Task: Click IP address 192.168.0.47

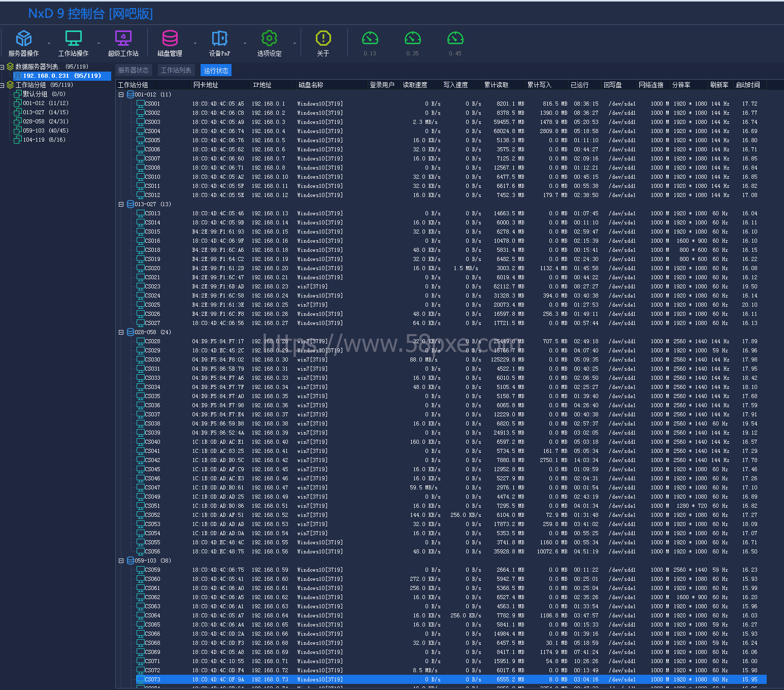Action: pyautogui.click(x=270, y=487)
